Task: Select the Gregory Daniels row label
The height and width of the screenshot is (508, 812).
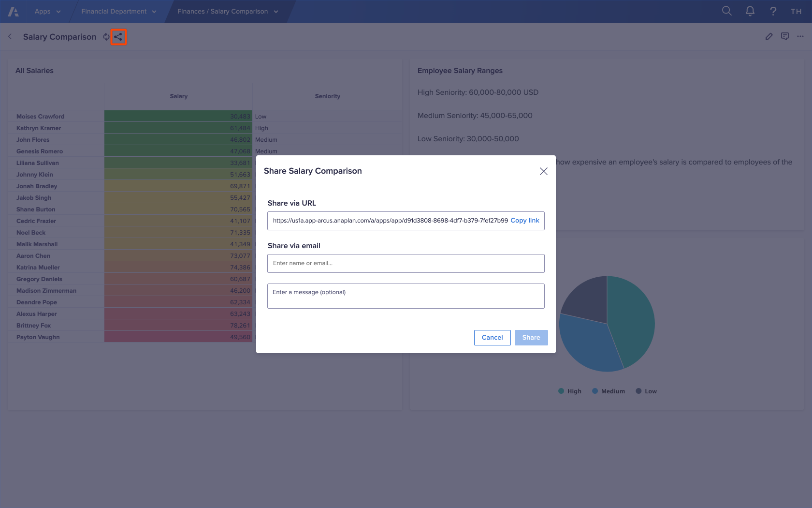Action: coord(39,279)
